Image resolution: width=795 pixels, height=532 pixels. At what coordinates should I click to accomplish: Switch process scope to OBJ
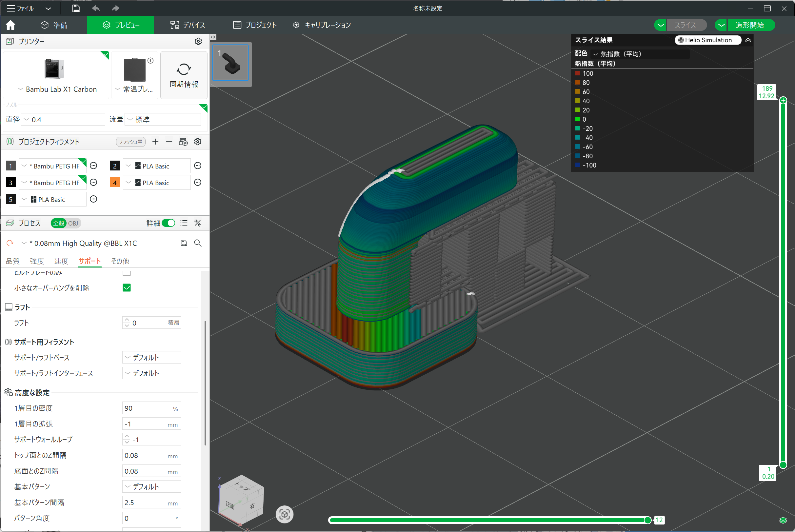[73, 223]
